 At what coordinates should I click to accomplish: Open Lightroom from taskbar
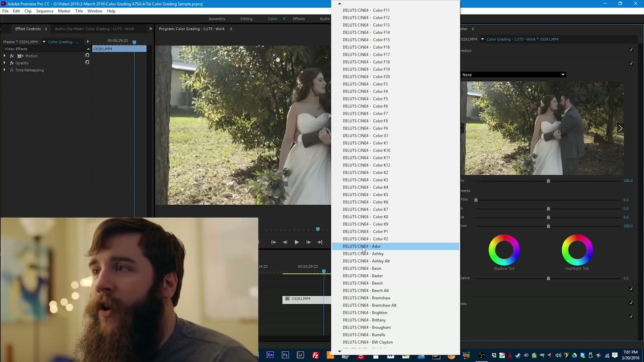pyautogui.click(x=300, y=355)
